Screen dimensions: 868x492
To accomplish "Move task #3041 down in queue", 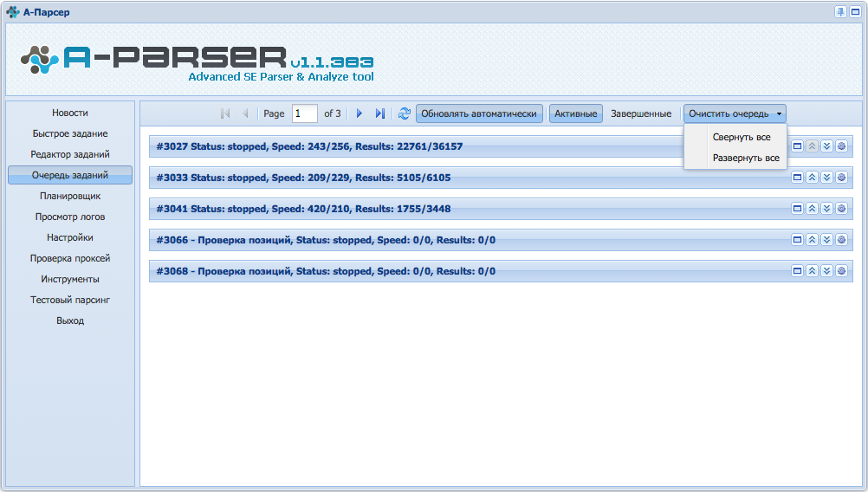I will click(x=826, y=209).
